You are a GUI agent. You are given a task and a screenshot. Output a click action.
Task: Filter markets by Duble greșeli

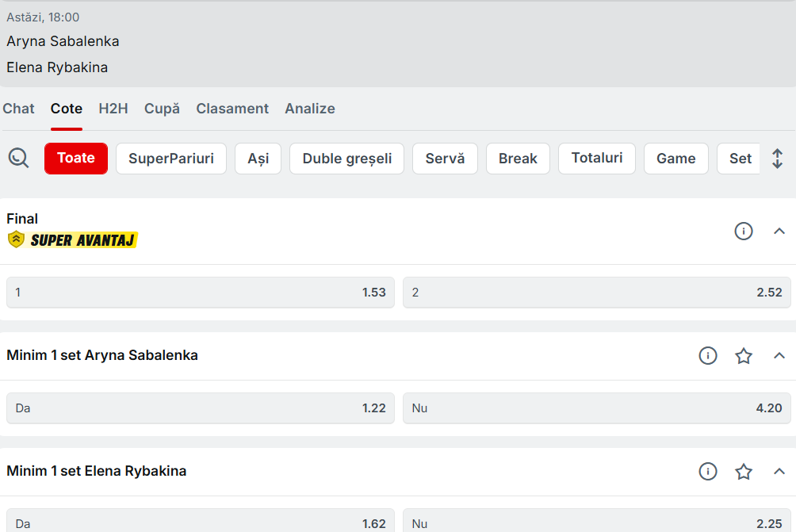(346, 159)
